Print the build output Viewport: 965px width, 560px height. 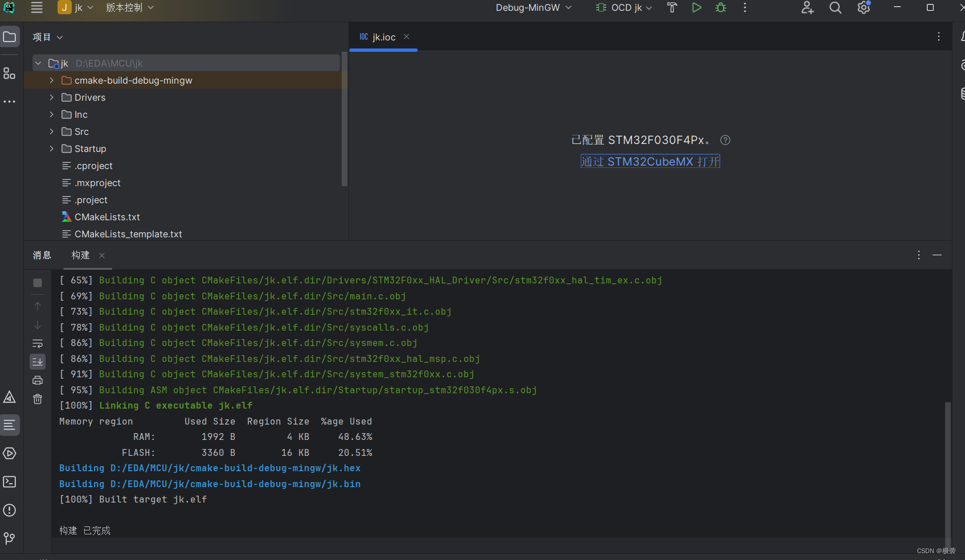(38, 380)
